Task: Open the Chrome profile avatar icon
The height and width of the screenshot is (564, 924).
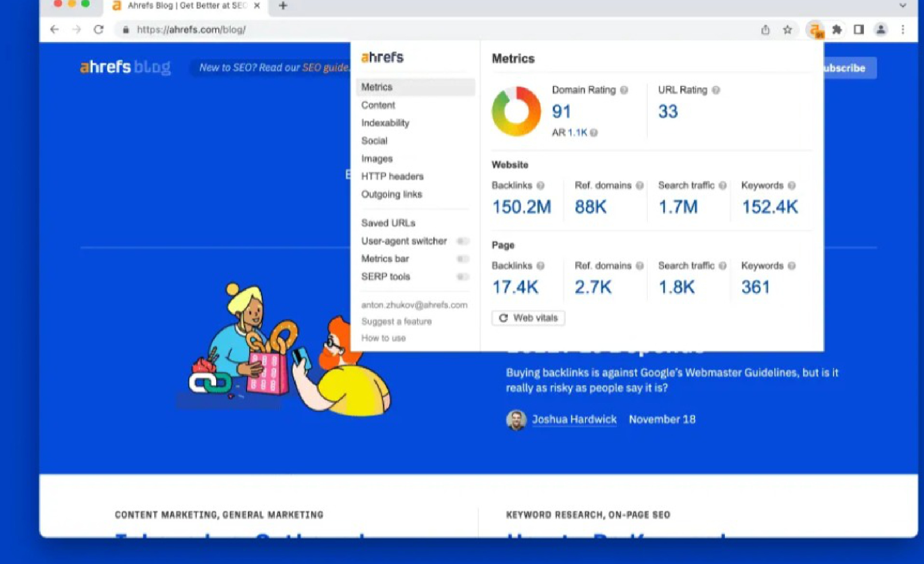Action: 881,30
